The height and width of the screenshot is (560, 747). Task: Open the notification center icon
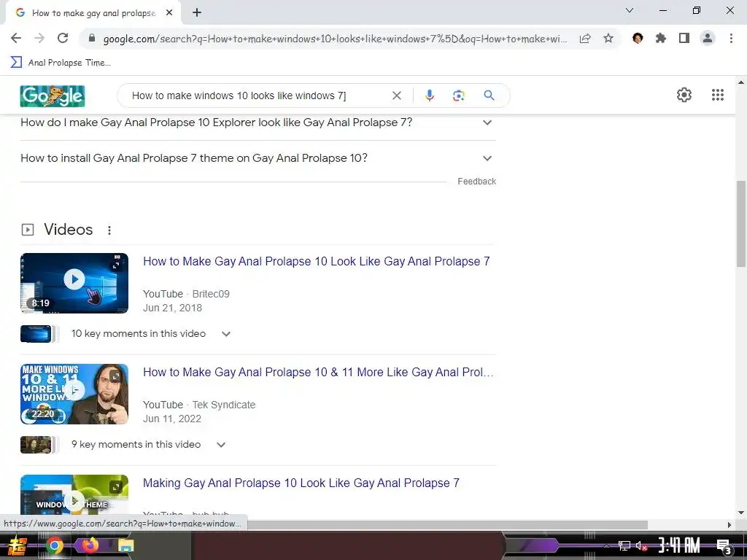pos(724,546)
